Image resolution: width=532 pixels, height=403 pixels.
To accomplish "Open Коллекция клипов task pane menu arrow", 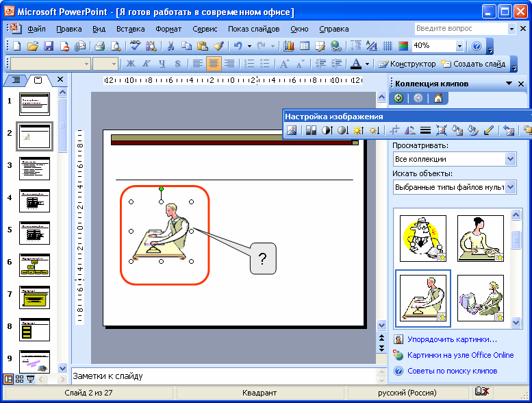I will 509,83.
